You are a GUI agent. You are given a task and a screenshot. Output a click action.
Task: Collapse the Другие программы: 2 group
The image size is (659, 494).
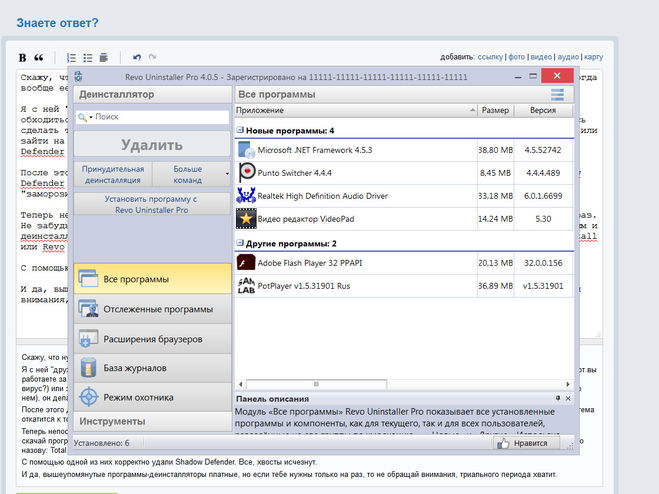(x=240, y=243)
